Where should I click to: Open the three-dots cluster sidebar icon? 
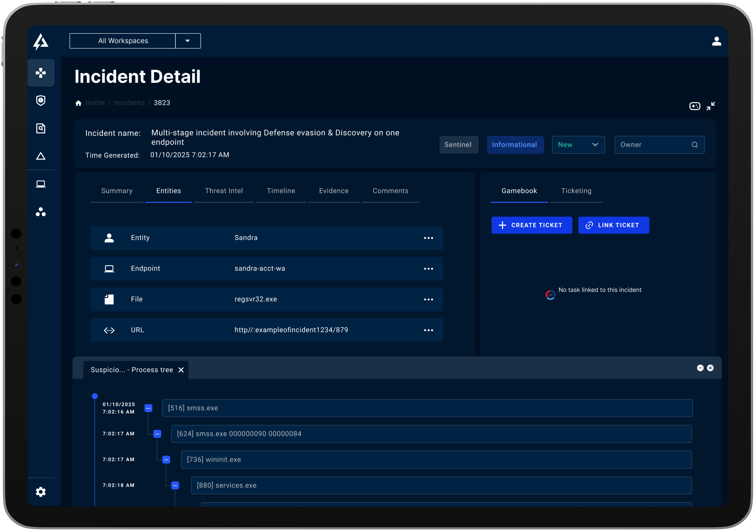point(41,212)
